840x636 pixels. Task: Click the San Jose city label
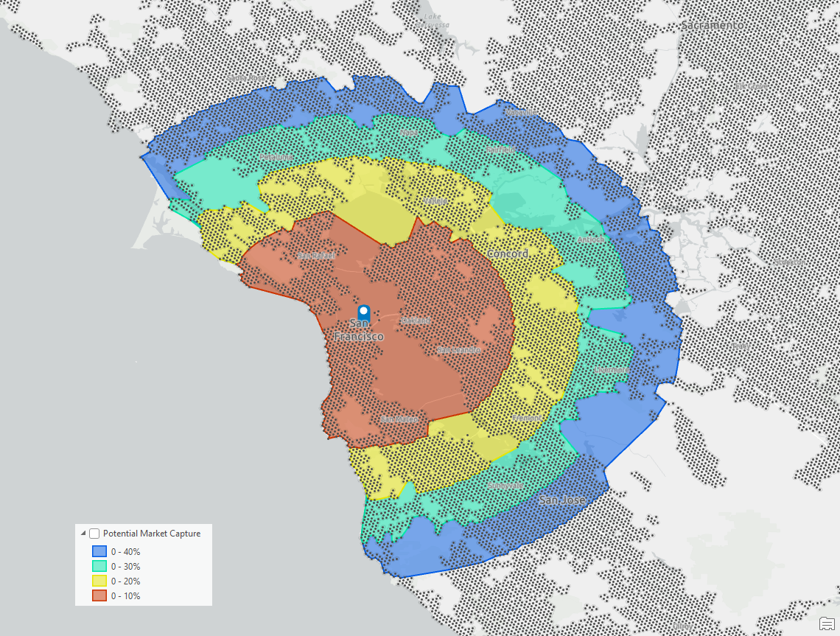[563, 500]
